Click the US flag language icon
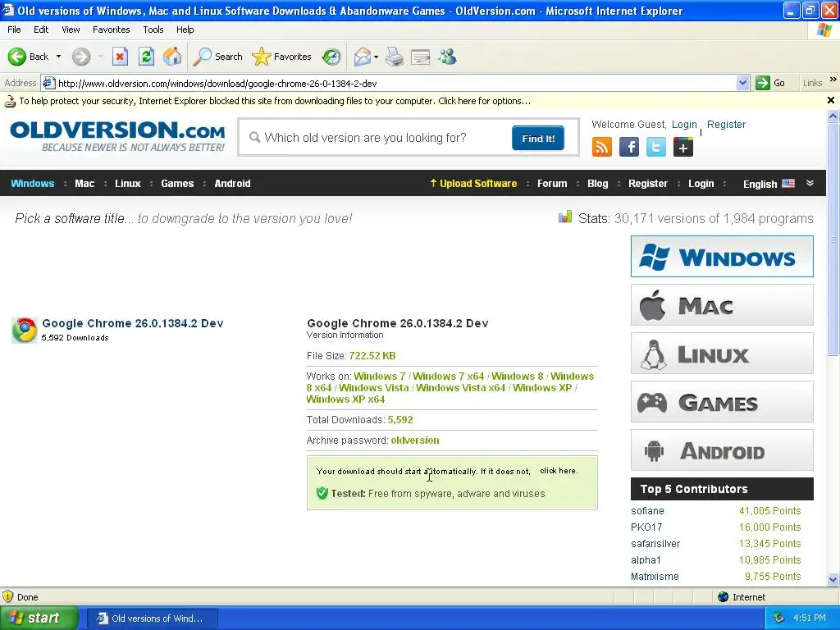Screen dimensions: 840x630 pyautogui.click(x=788, y=183)
